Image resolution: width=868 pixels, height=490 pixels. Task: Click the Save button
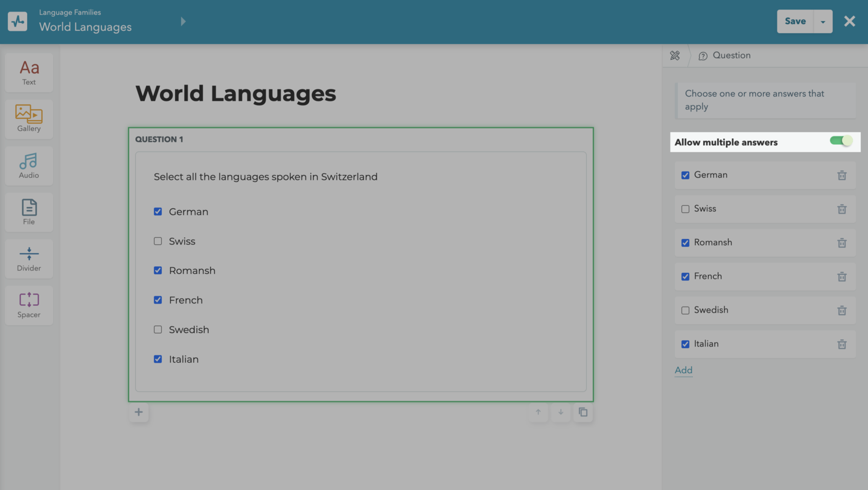pyautogui.click(x=794, y=21)
